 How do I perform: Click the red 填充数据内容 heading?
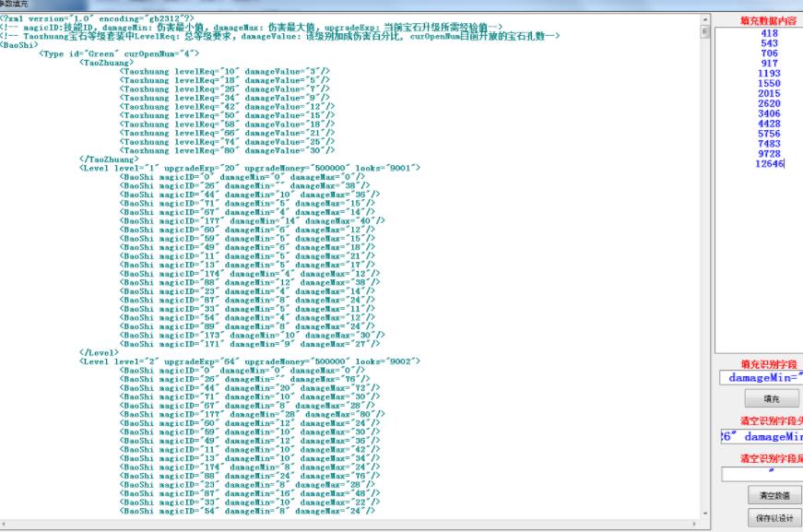768,21
